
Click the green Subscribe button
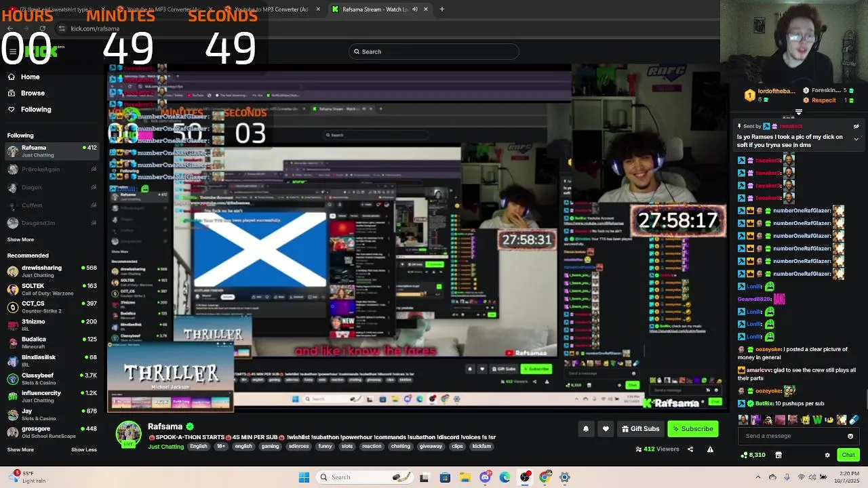pyautogui.click(x=692, y=429)
